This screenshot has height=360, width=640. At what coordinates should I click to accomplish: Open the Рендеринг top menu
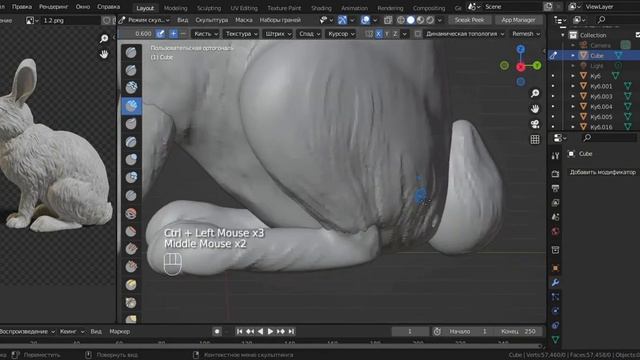pos(53,7)
